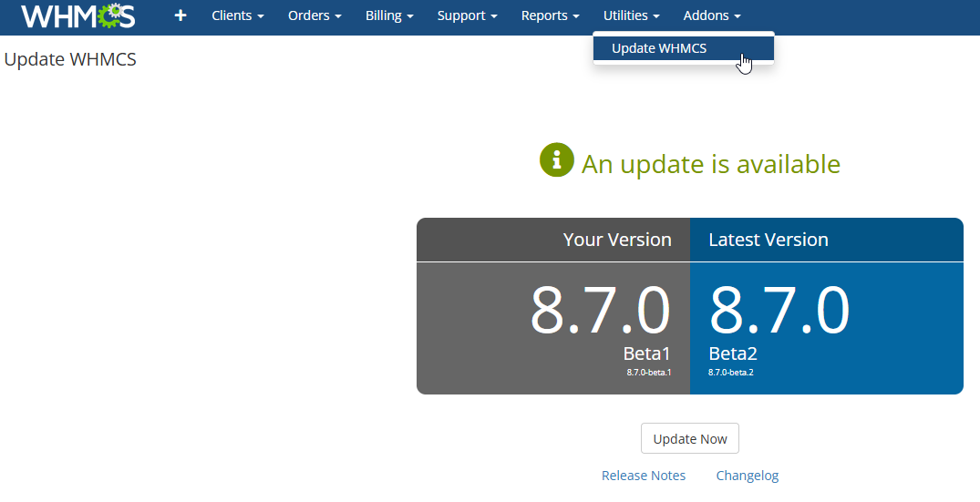Click the Beta1 label
Viewport: 980px width, 502px height.
tap(647, 353)
